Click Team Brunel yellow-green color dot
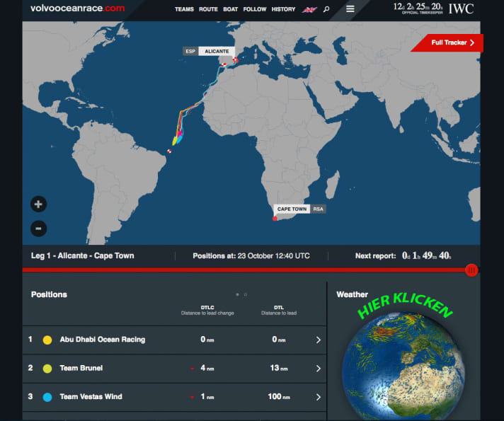This screenshot has height=421, width=504. 47,369
